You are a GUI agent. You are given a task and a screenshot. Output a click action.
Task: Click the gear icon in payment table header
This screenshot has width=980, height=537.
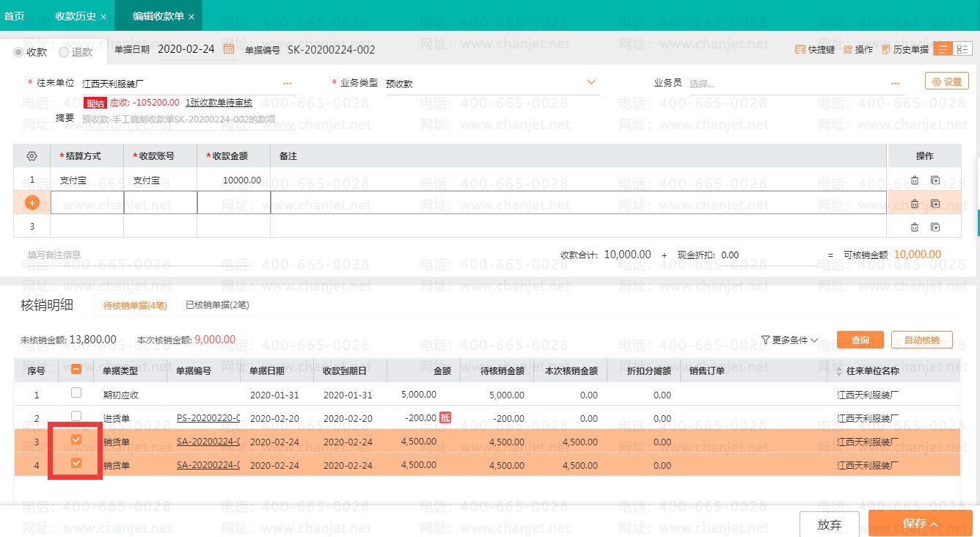click(x=32, y=156)
